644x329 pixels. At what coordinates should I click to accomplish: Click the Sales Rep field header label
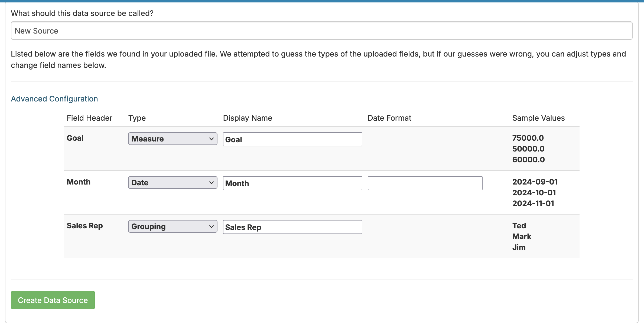pos(85,226)
